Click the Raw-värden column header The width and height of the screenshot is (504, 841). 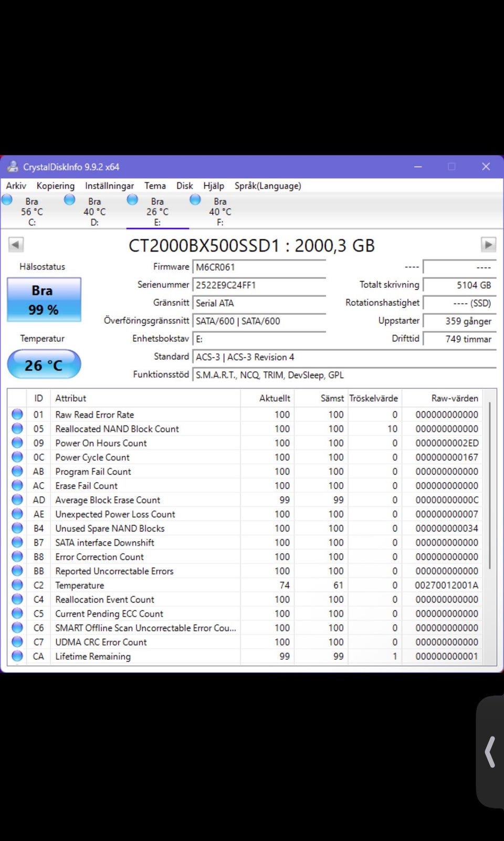[x=443, y=398]
